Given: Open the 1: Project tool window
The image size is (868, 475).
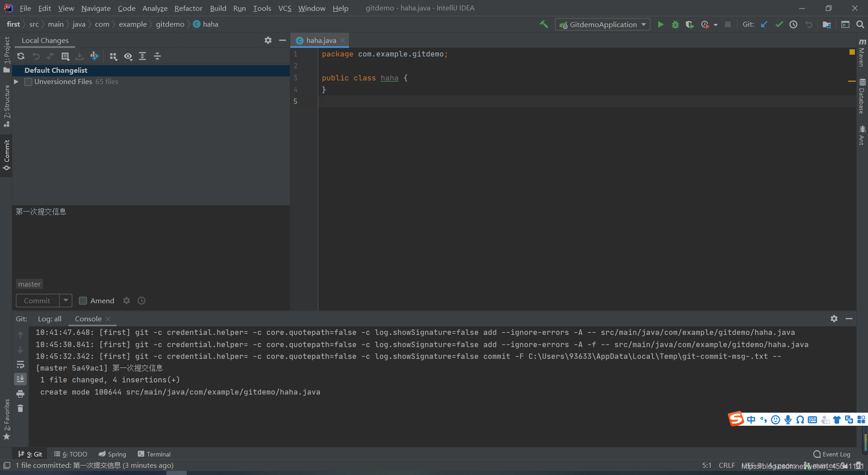Looking at the screenshot, I should coord(6,54).
